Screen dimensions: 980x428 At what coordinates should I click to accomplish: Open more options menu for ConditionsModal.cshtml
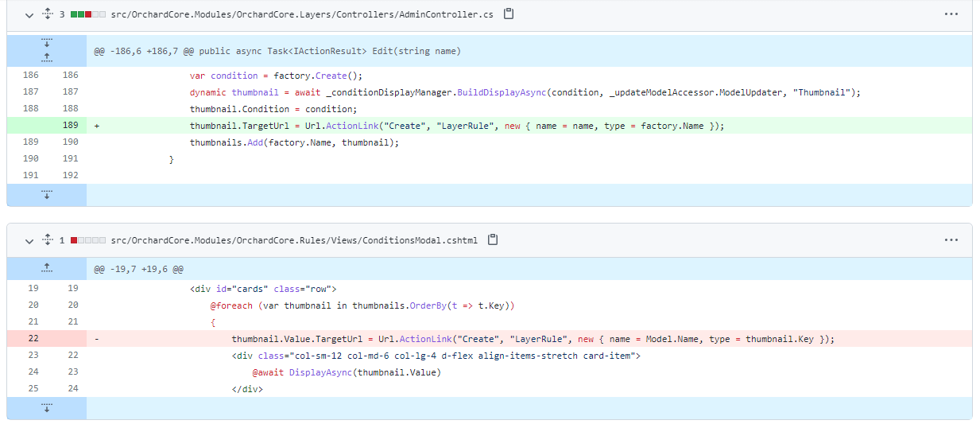[x=951, y=239]
